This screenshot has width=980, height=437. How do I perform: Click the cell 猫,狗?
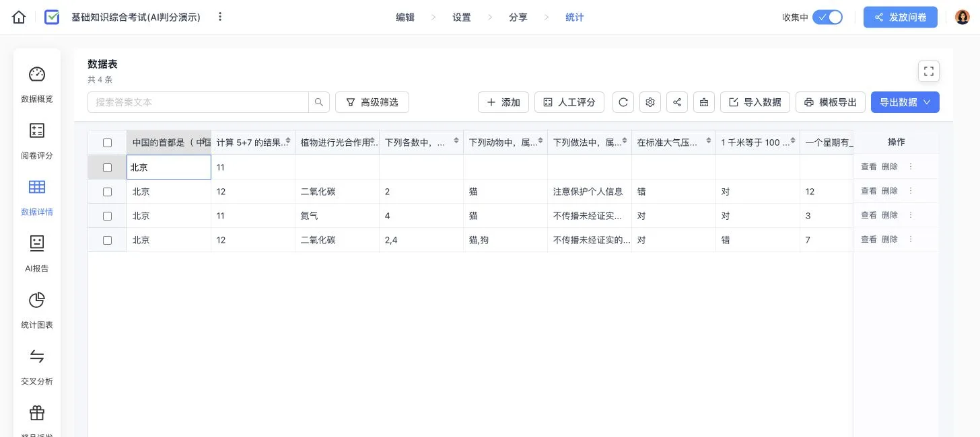point(505,240)
